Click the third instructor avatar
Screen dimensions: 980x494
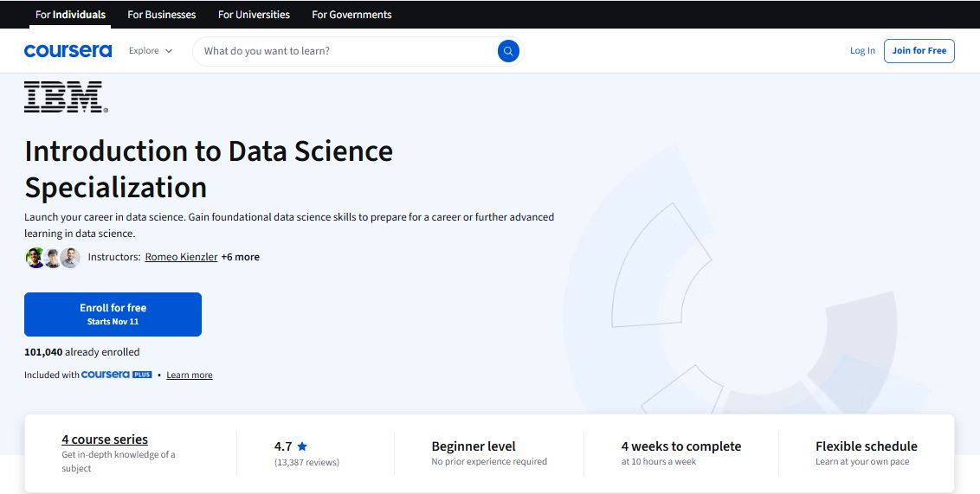[70, 257]
